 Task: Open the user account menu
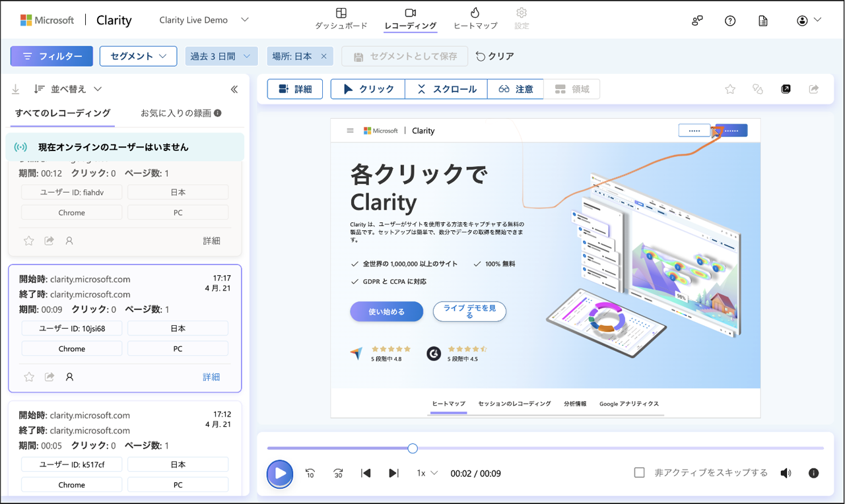pos(809,20)
